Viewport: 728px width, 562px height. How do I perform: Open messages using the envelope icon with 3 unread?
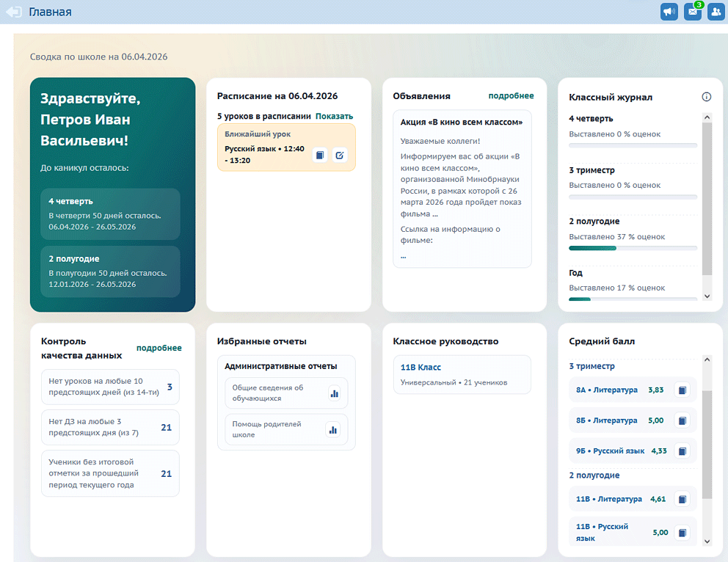(x=692, y=12)
